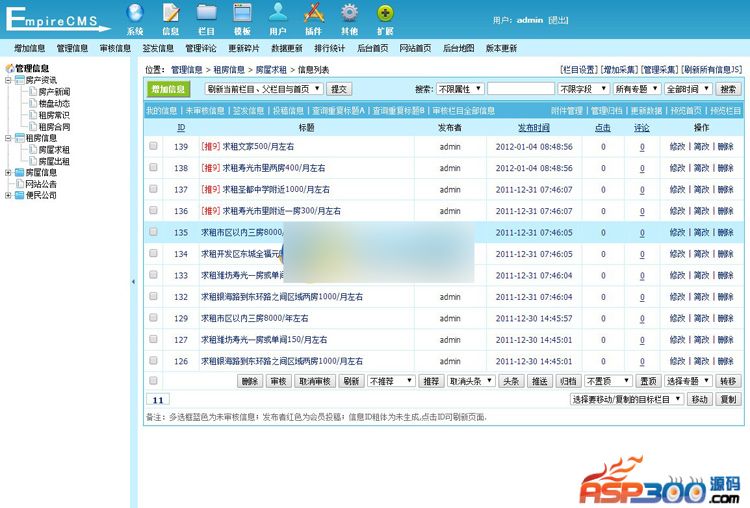Screen dimensions: 750x508
Task: Select 楼盘动态 in the tree
Action: coord(54,103)
